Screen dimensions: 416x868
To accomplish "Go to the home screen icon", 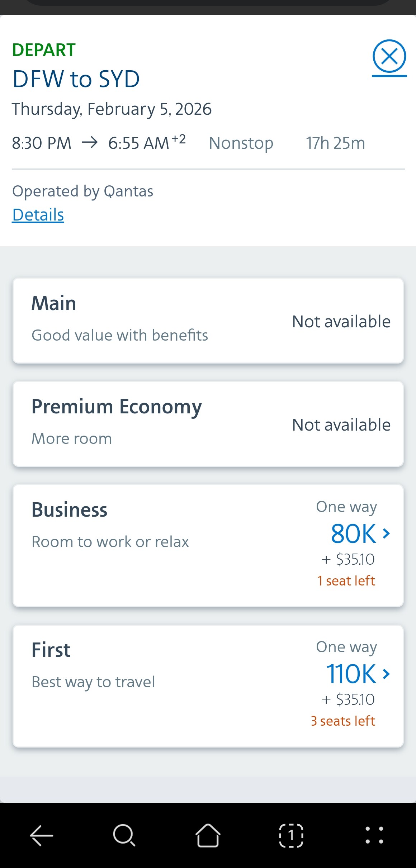I will click(208, 835).
